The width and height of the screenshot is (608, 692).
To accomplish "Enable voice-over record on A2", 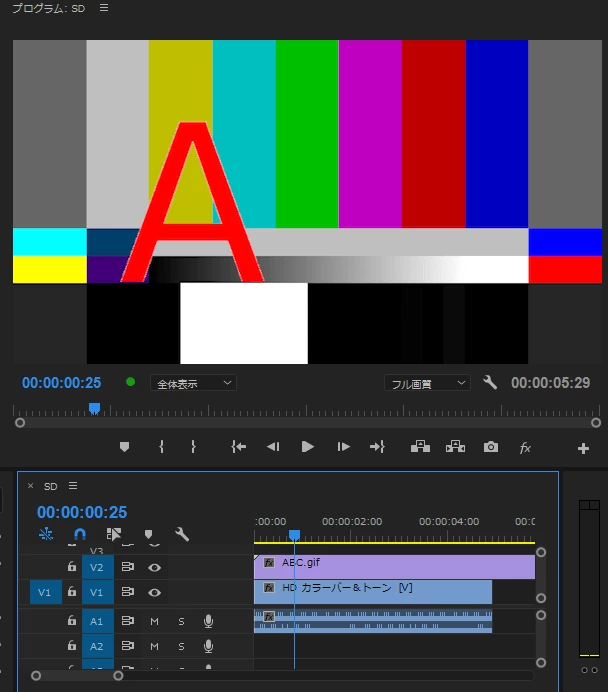I will tap(208, 647).
